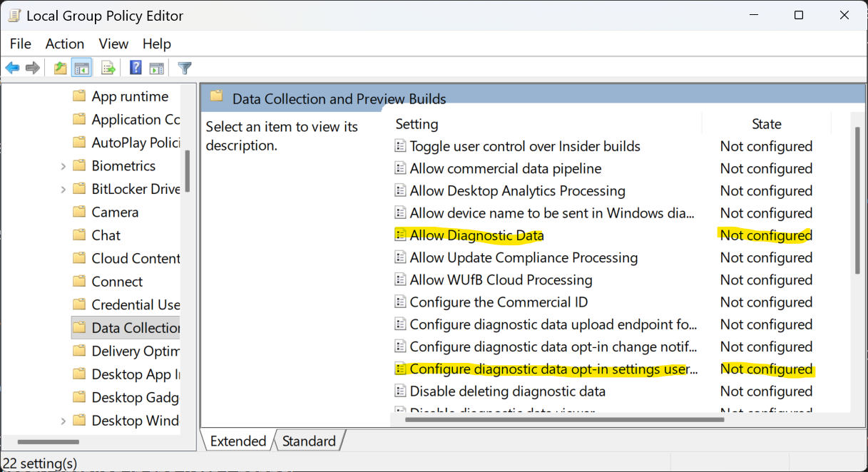This screenshot has height=472, width=868.
Task: Switch to the Standard tab
Action: pyautogui.click(x=310, y=441)
